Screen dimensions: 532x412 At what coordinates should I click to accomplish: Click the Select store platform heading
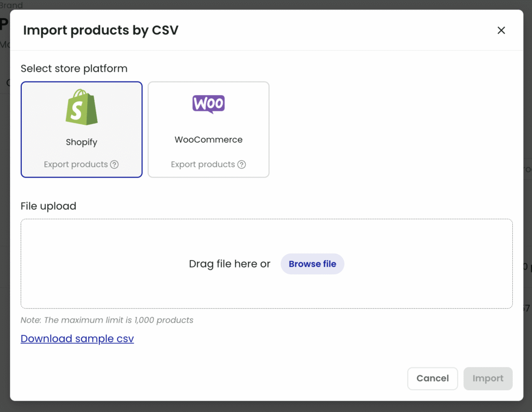click(74, 69)
